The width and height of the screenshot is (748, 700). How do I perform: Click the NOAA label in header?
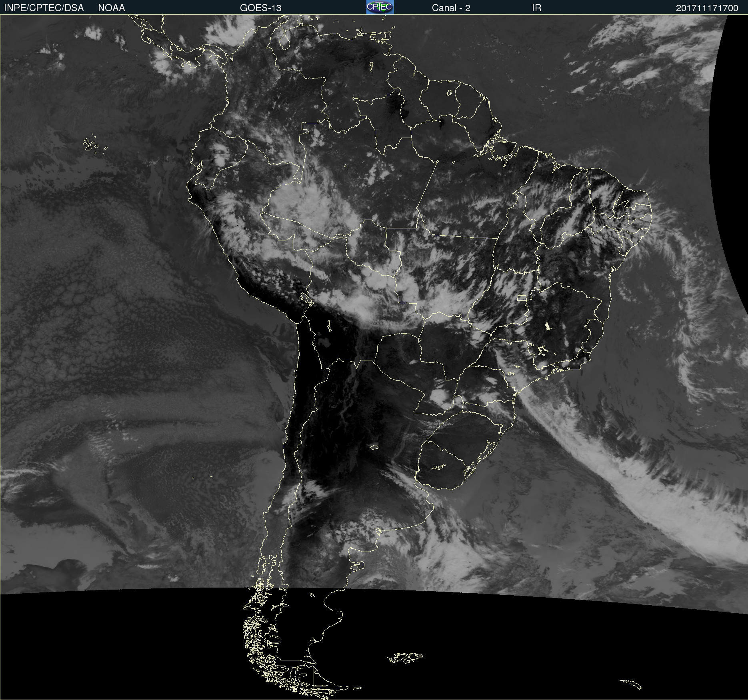point(112,8)
